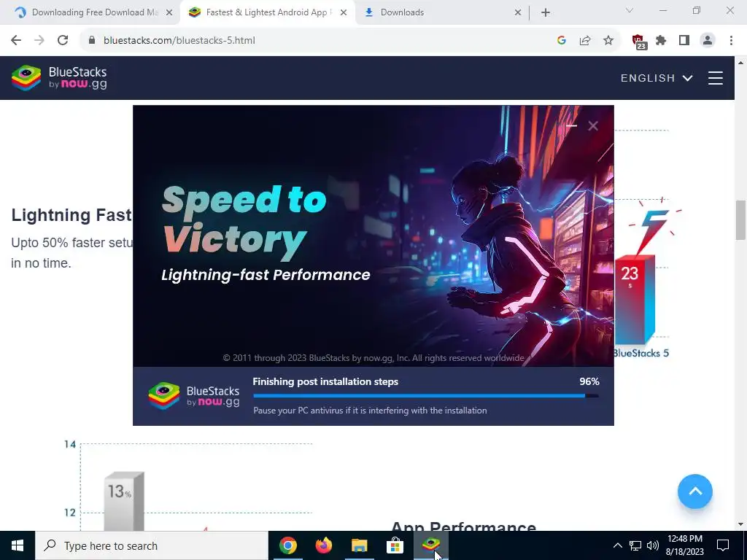Click the BlueStacks 5 chart label
The height and width of the screenshot is (560, 747).
641,354
